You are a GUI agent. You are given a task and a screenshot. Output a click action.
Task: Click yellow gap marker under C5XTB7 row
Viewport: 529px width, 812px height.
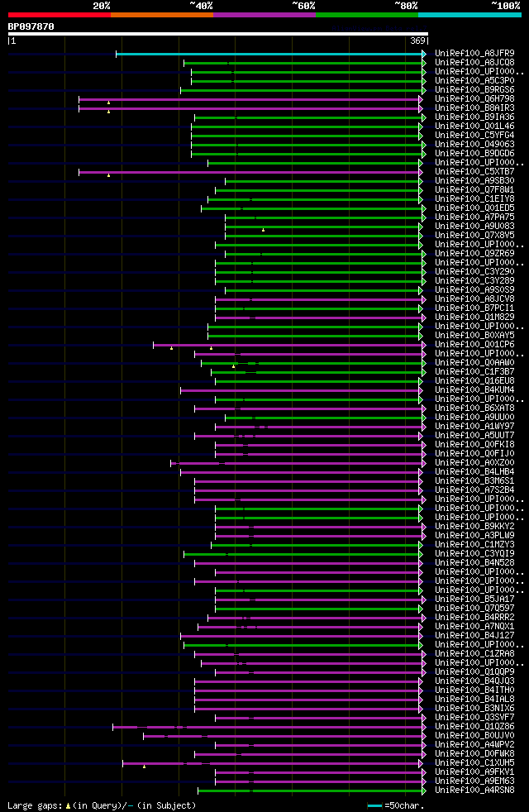109,175
